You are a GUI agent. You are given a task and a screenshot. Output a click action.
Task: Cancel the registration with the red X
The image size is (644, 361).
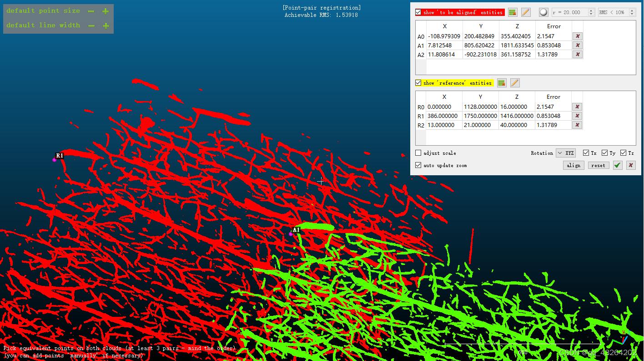point(631,165)
